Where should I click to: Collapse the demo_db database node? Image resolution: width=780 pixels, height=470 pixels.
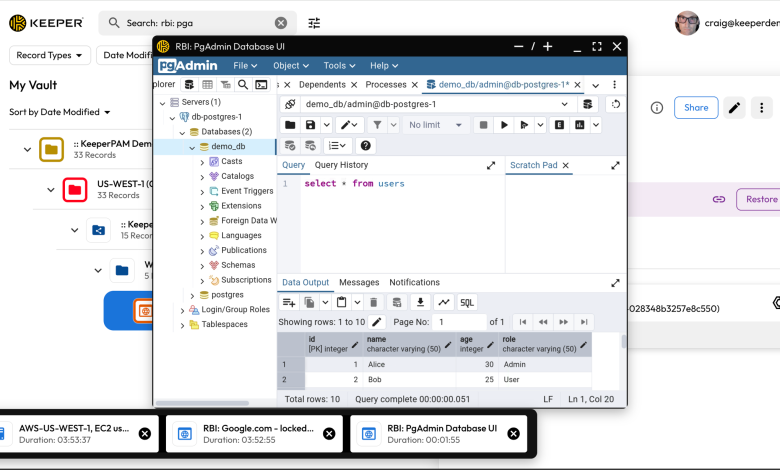[192, 147]
